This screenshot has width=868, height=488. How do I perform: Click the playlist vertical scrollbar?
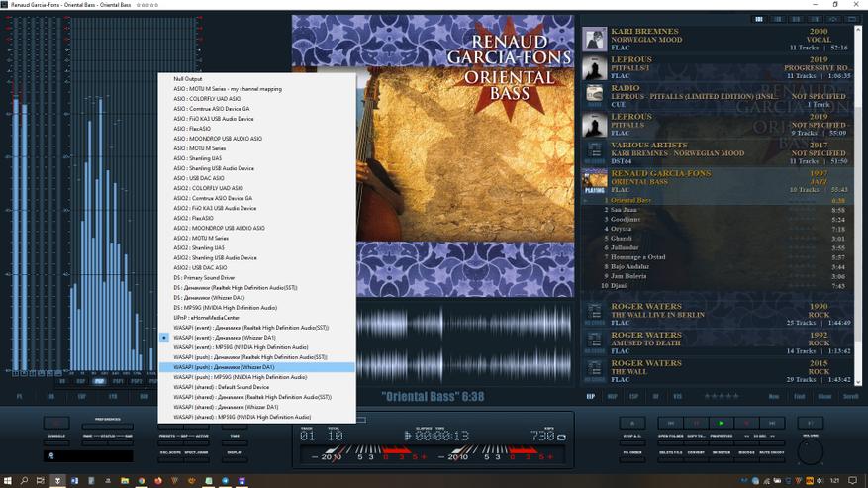tap(858, 205)
